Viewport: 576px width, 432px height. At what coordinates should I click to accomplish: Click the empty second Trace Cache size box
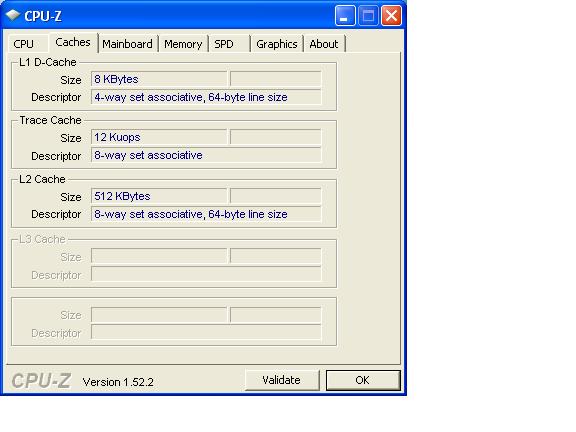(x=276, y=137)
